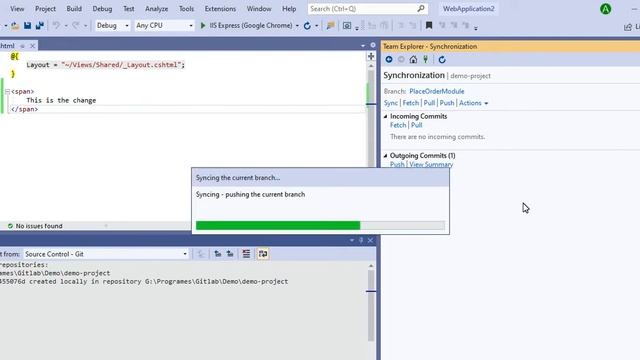Open the Tools menu

pyautogui.click(x=187, y=9)
